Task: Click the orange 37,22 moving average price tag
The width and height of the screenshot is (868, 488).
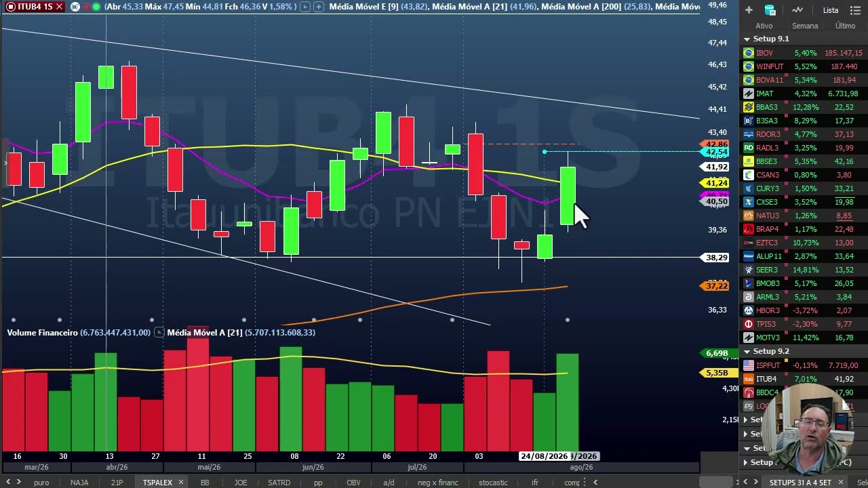Action: 715,286
